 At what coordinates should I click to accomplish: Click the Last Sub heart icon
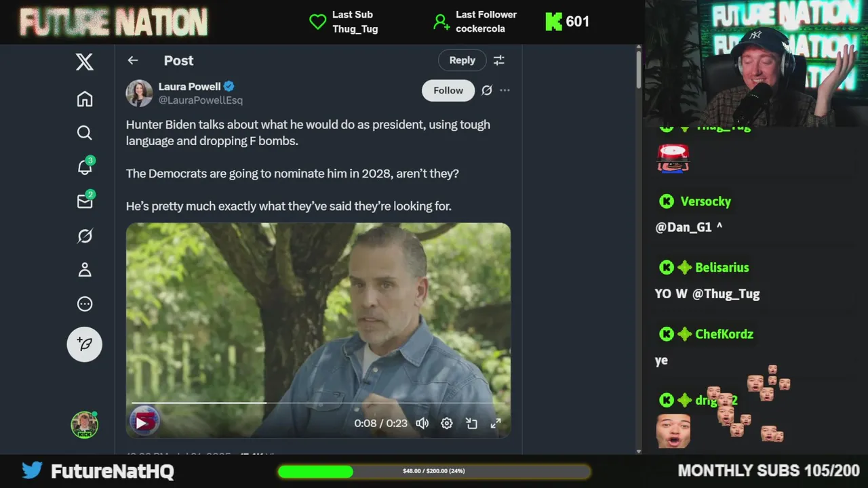pos(317,22)
